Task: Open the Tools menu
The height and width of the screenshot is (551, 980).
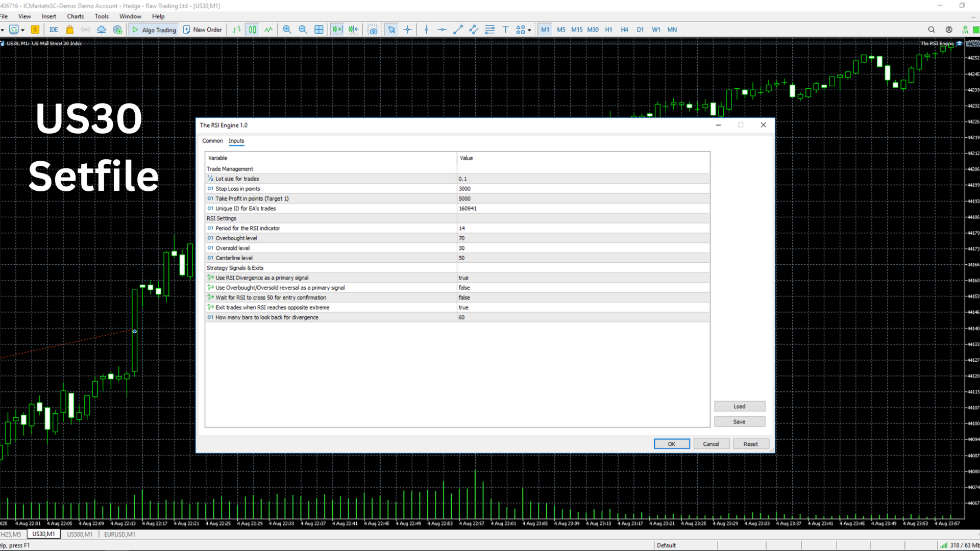Action: (x=102, y=16)
